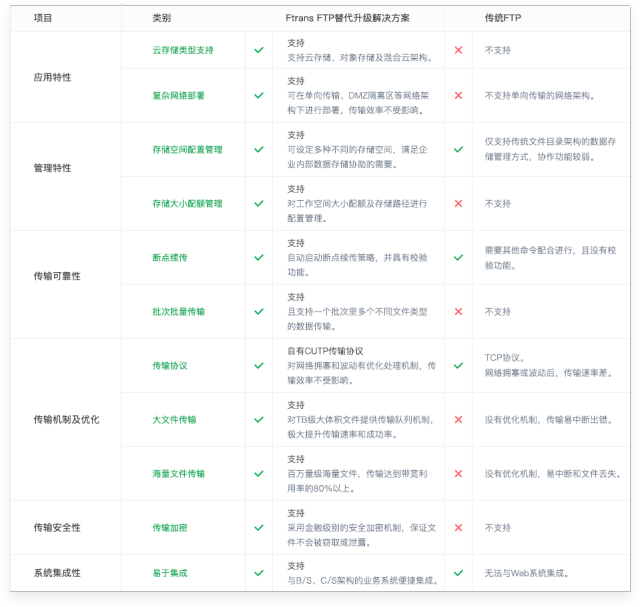Click red X in 云存储类型支持 row
The height and width of the screenshot is (607, 640).
(458, 50)
